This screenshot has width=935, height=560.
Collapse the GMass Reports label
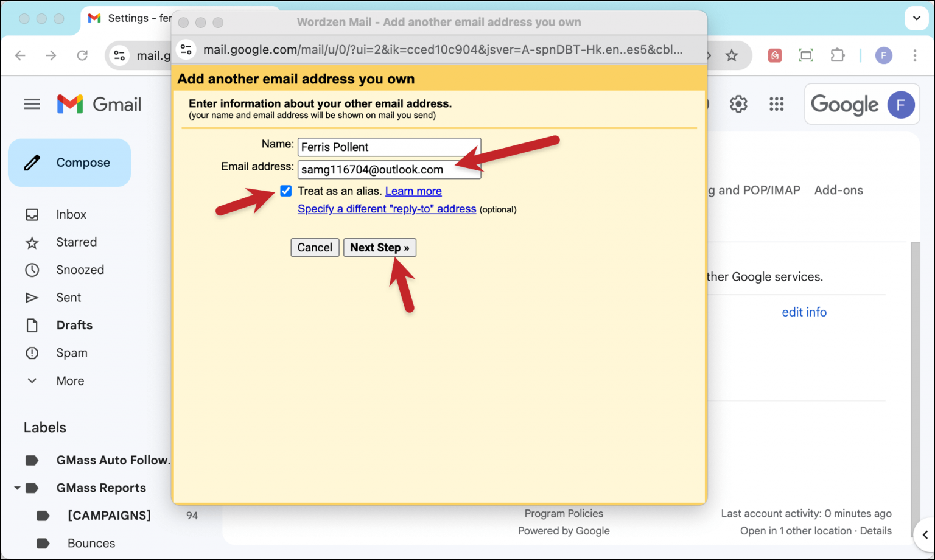click(17, 488)
